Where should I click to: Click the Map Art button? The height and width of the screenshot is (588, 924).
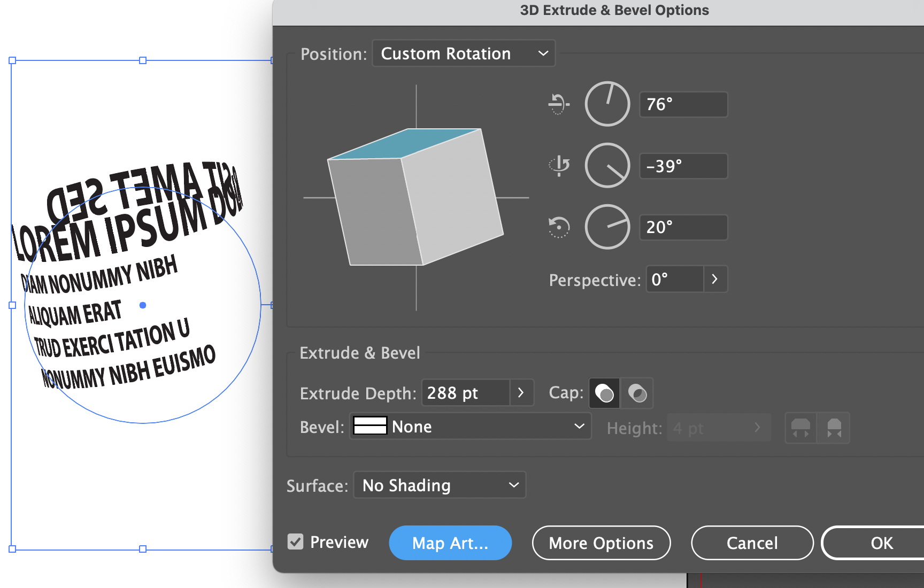[450, 543]
